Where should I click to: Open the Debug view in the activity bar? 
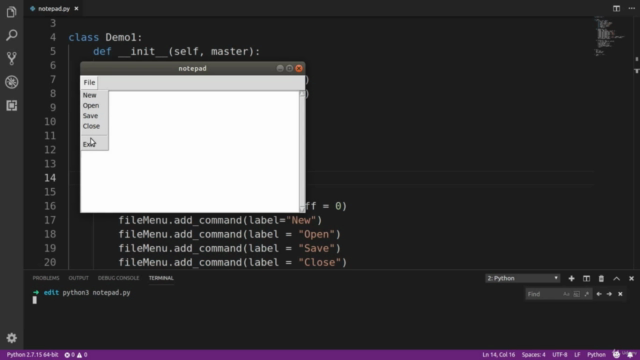click(11, 82)
